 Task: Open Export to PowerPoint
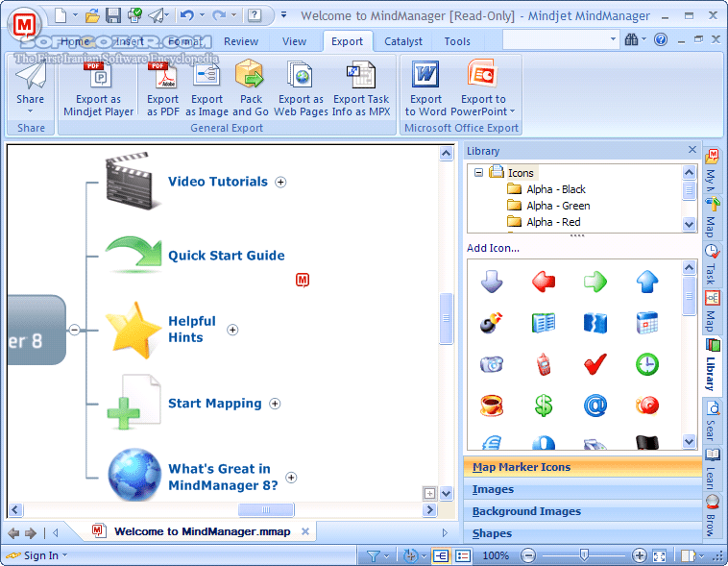(x=483, y=89)
